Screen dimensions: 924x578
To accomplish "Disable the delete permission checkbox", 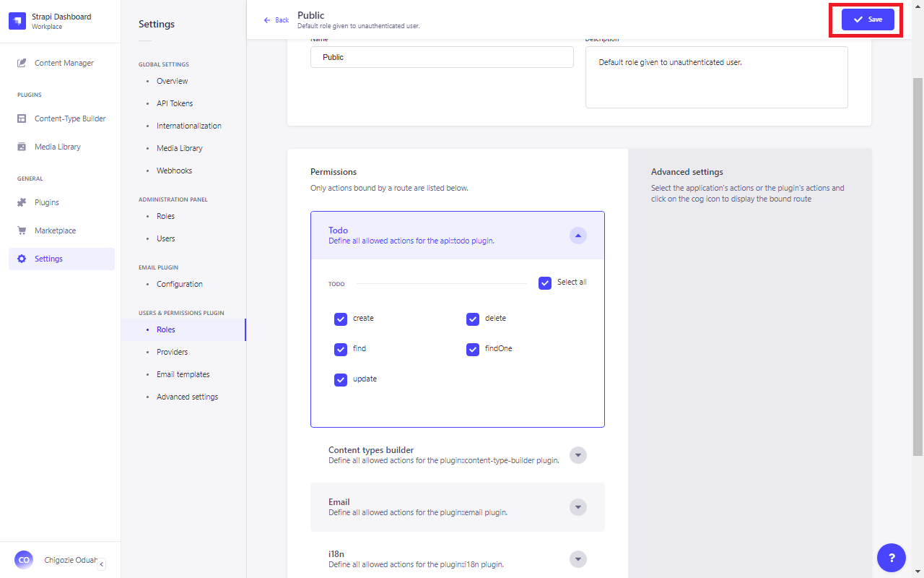I will coord(473,319).
